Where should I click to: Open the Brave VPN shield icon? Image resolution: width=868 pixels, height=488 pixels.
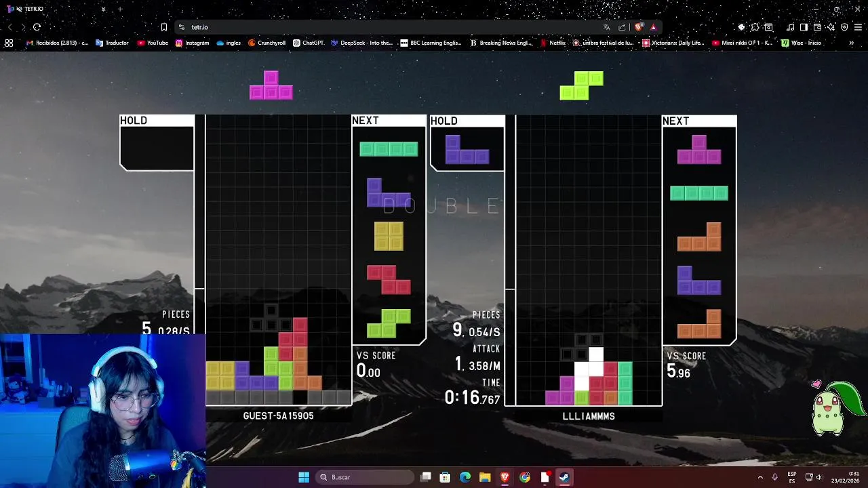pos(844,27)
